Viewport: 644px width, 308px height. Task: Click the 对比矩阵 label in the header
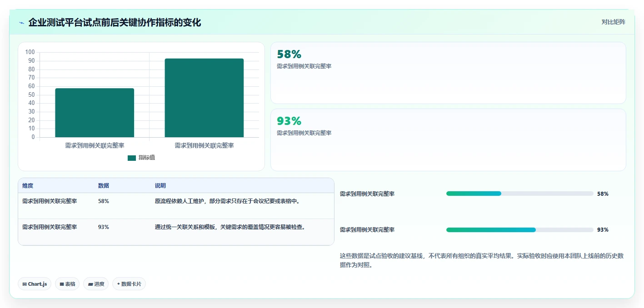613,22
